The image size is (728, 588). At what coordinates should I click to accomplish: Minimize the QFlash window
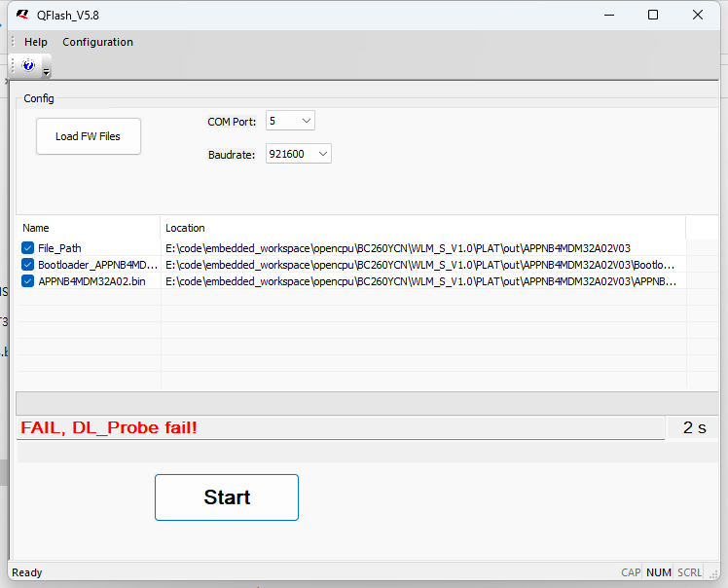(x=609, y=15)
